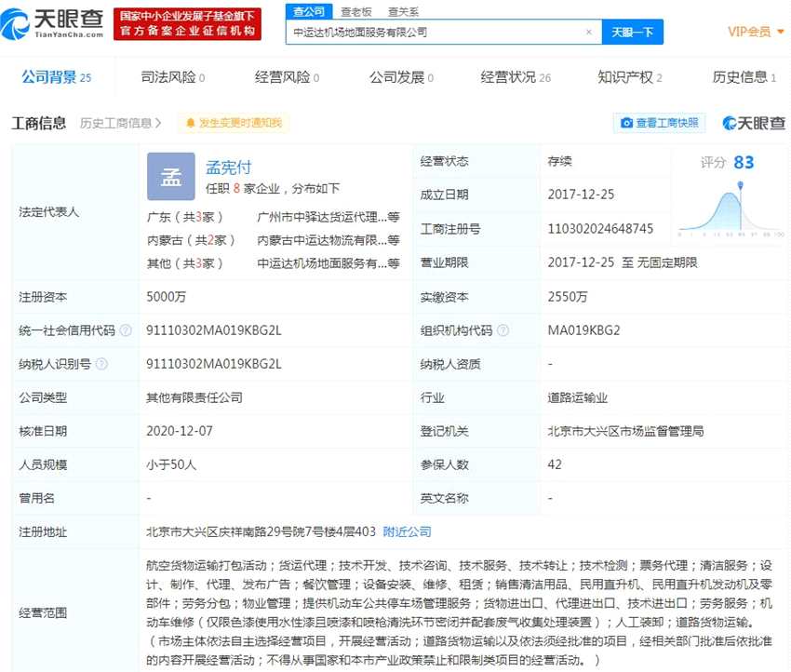The height and width of the screenshot is (672, 791).
Task: Click the red 官方备案企业征信机构 banner
Action: 187,23
